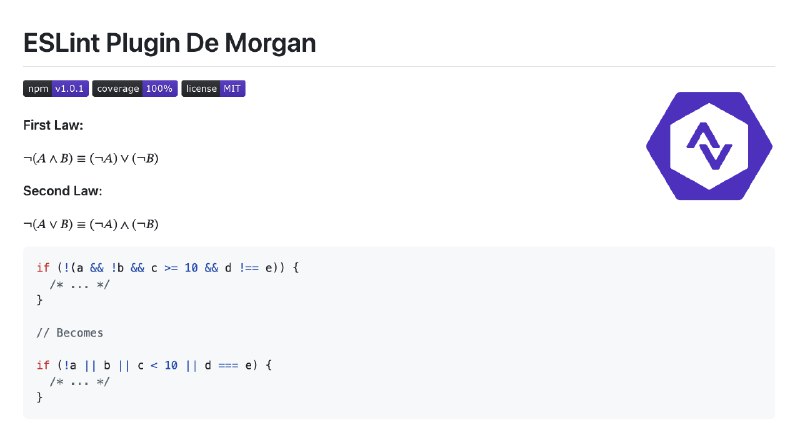The image size is (800, 437).
Task: Click the first 'if' keyword in code
Action: click(x=43, y=268)
